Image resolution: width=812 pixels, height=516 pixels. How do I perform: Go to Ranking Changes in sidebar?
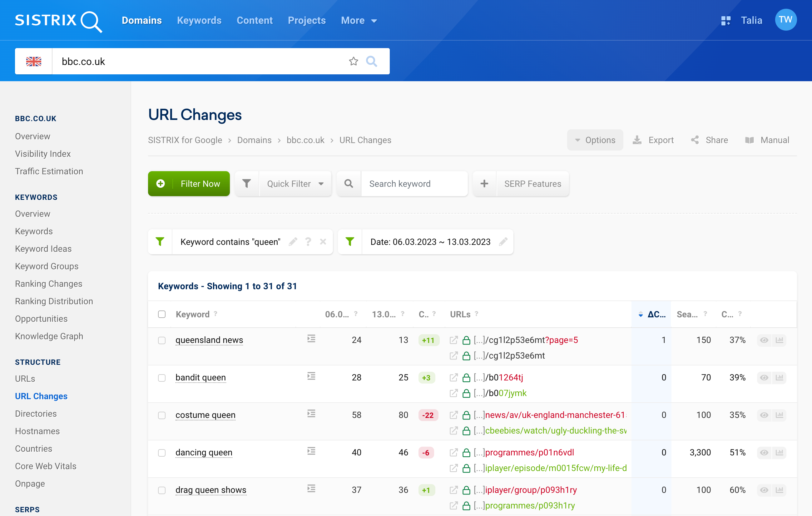[x=48, y=284]
